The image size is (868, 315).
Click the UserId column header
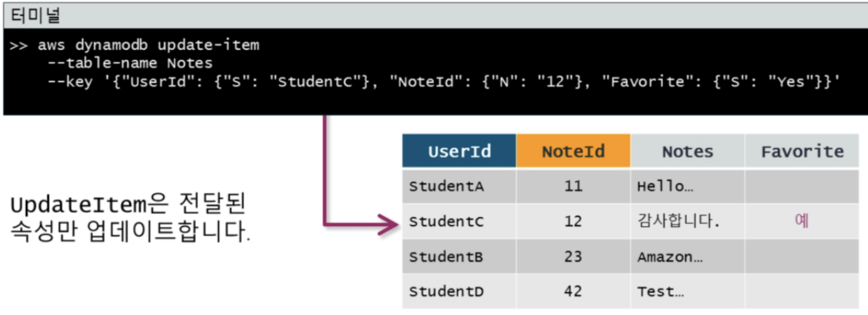(x=459, y=151)
